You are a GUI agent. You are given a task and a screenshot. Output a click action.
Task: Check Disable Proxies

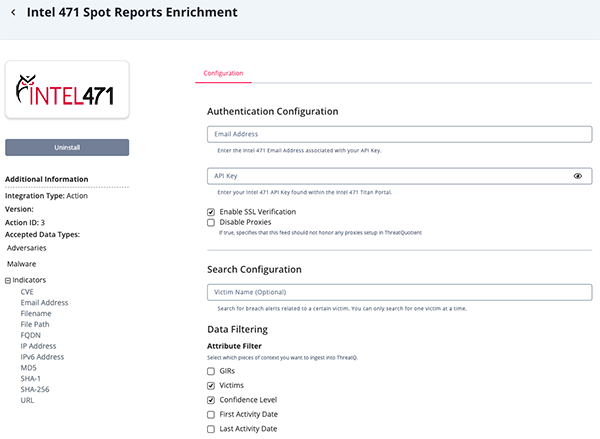click(x=211, y=222)
